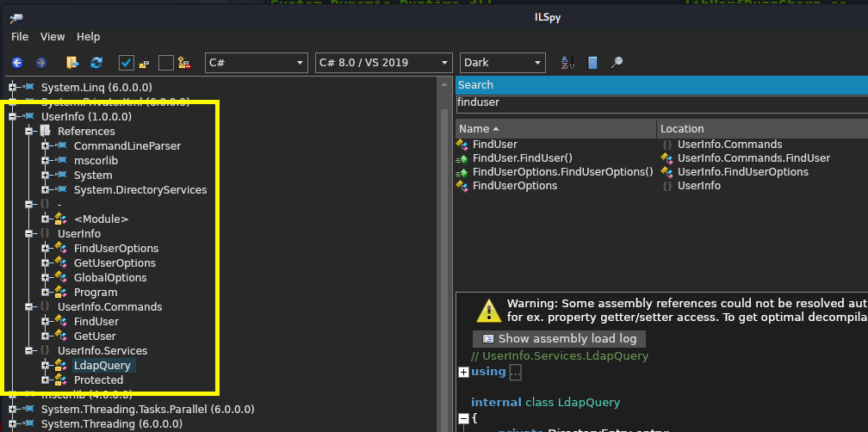Click the FindUserOptions class icon in tree
Image resolution: width=868 pixels, height=432 pixels.
60,249
